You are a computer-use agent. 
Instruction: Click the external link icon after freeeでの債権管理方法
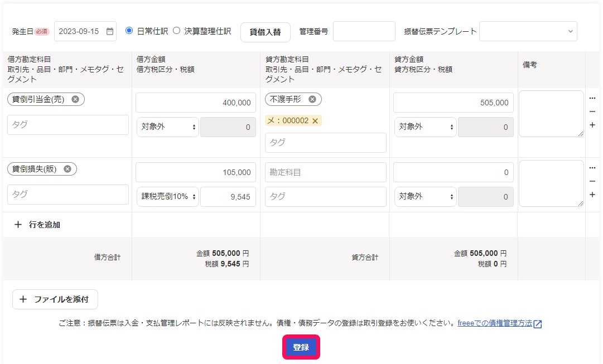click(538, 324)
